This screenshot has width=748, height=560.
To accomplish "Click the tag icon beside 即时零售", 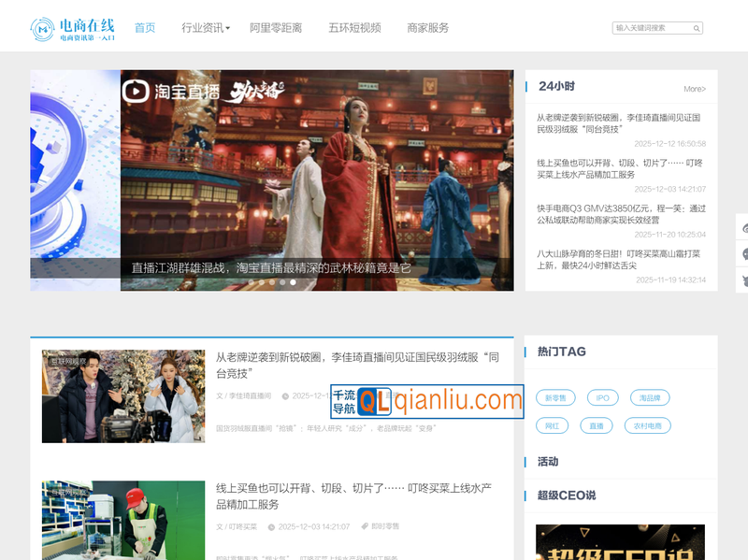I will click(365, 526).
